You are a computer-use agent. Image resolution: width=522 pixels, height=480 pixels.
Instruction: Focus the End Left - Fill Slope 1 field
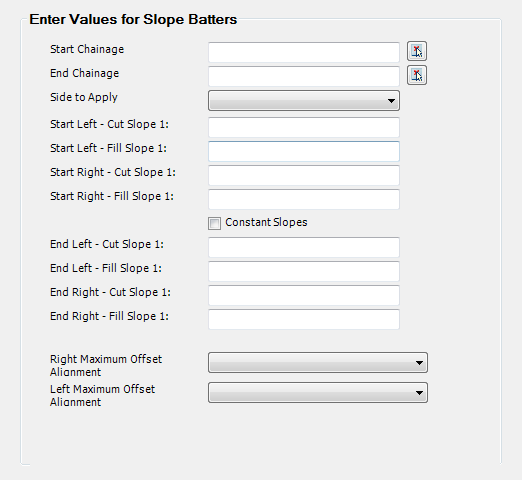click(x=304, y=271)
